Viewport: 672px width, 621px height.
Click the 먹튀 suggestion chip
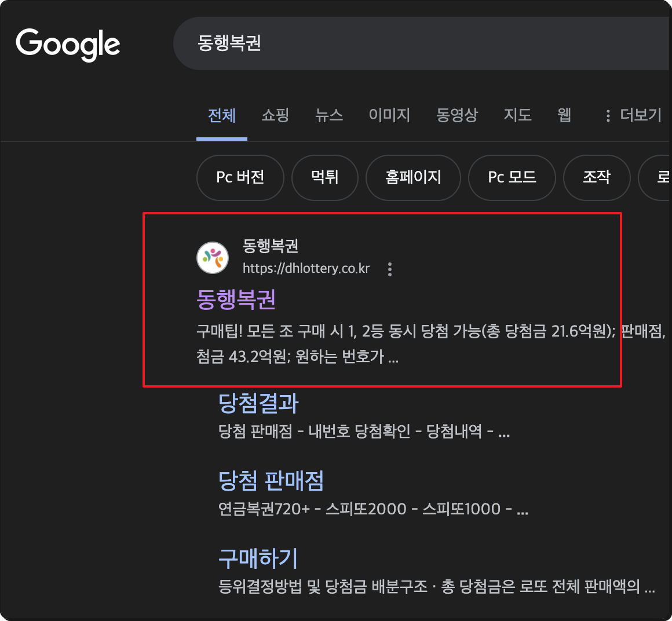pyautogui.click(x=324, y=177)
